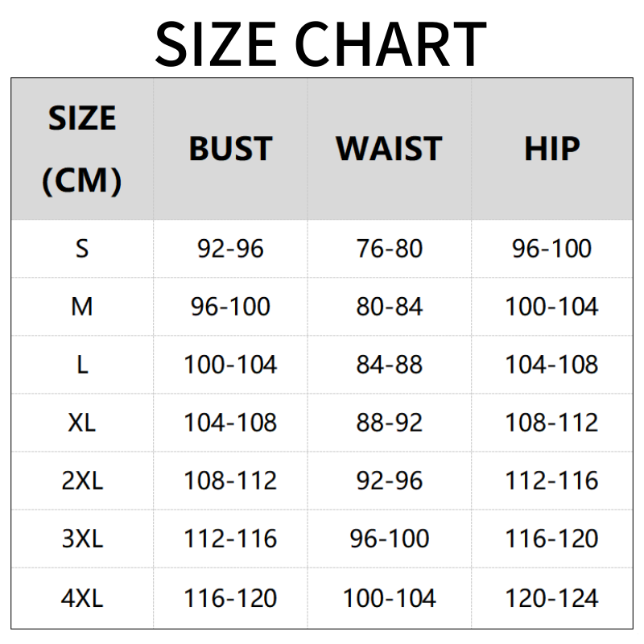The width and height of the screenshot is (644, 644).
Task: Click hip value 120-124 for size 4XL
Action: (551, 598)
